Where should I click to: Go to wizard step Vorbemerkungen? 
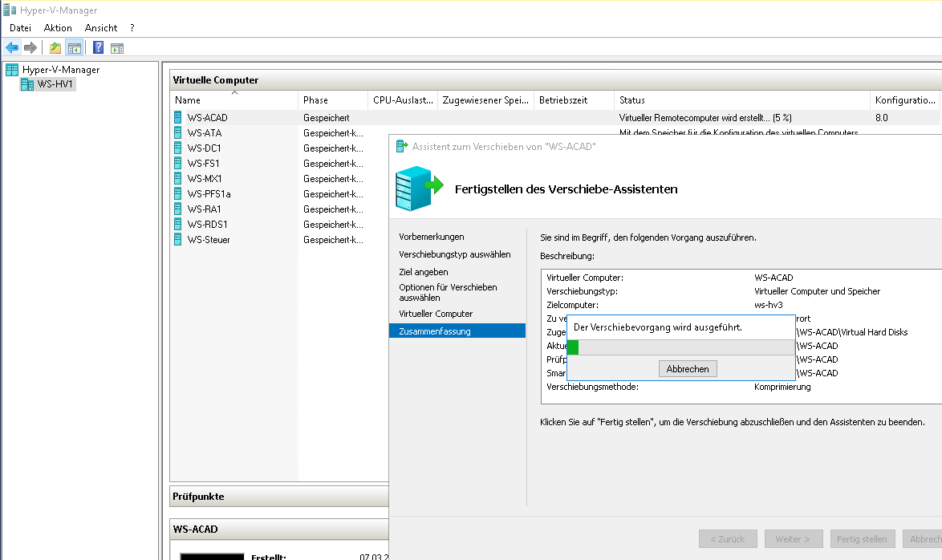(432, 237)
